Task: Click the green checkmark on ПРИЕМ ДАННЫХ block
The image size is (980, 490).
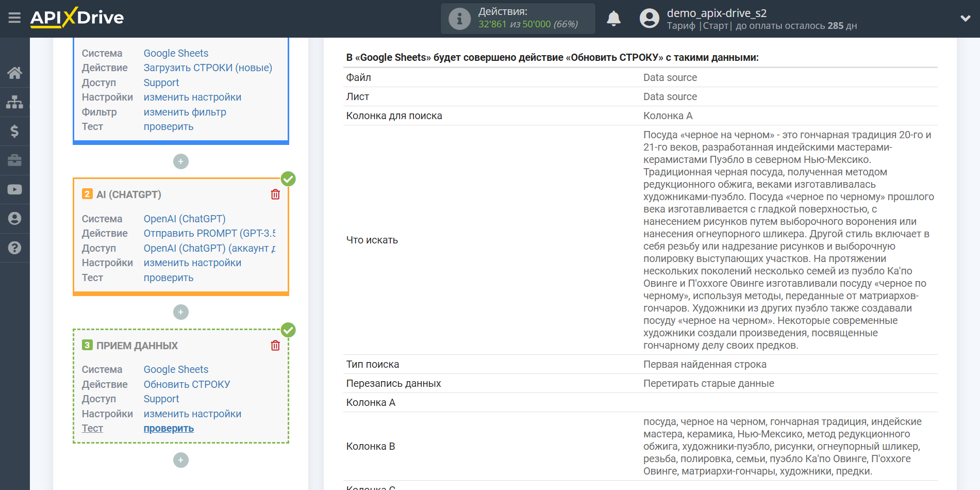Action: coord(288,330)
